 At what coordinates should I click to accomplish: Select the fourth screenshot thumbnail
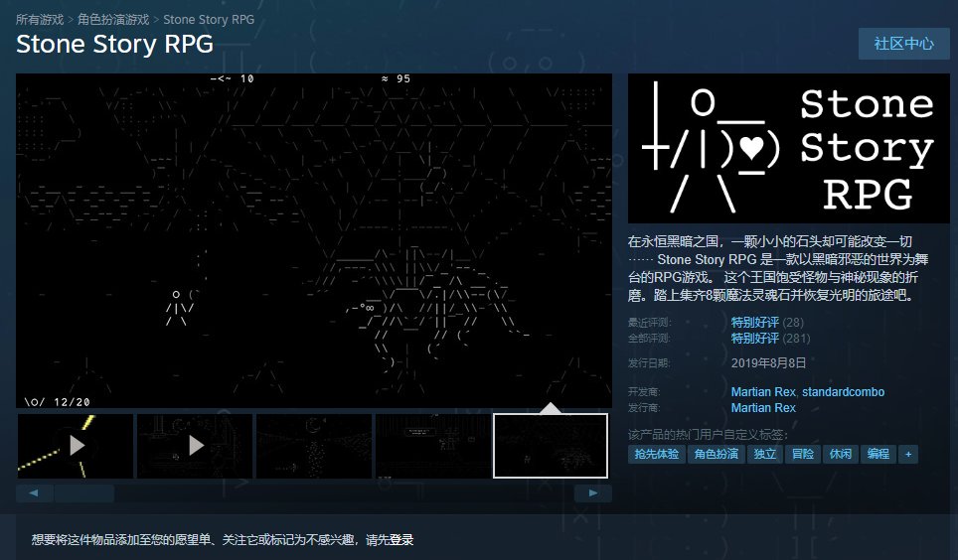click(x=432, y=446)
